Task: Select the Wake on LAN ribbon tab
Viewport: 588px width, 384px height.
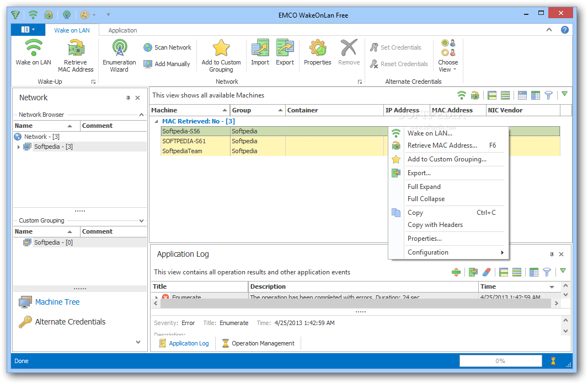Action: pos(72,30)
